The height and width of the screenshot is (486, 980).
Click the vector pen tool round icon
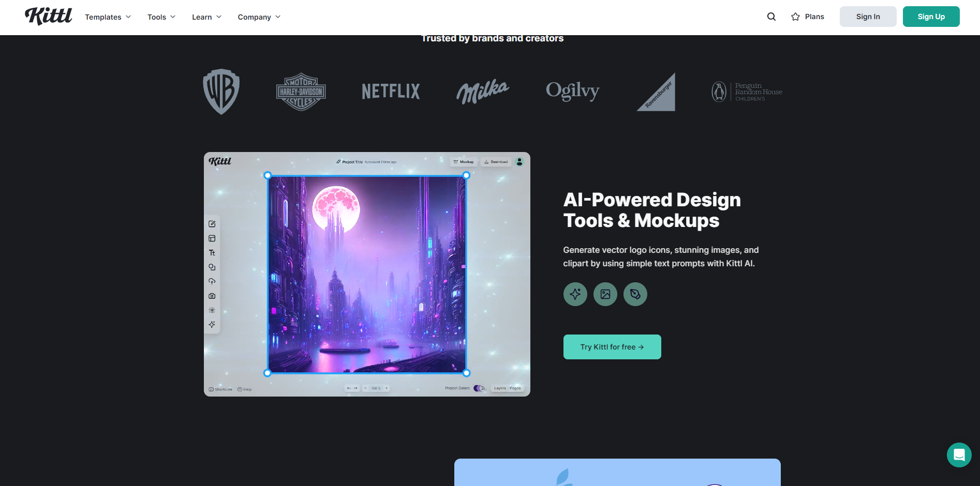coord(635,294)
